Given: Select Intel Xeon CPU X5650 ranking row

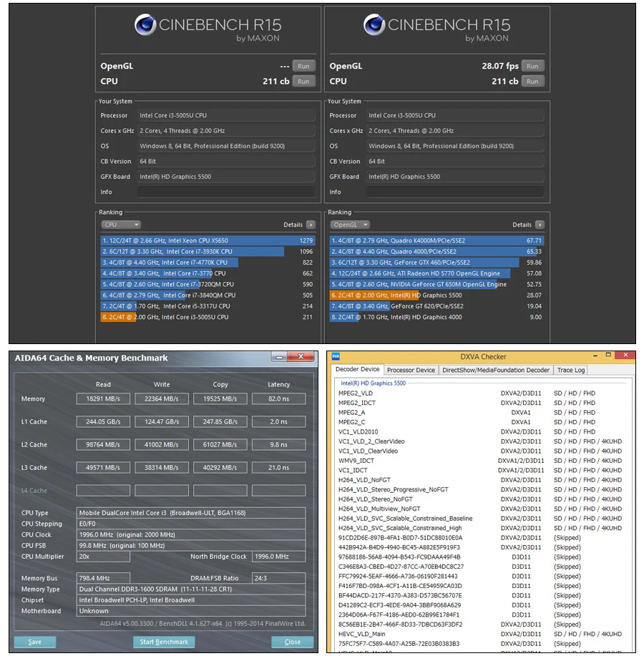Looking at the screenshot, I should tap(208, 240).
